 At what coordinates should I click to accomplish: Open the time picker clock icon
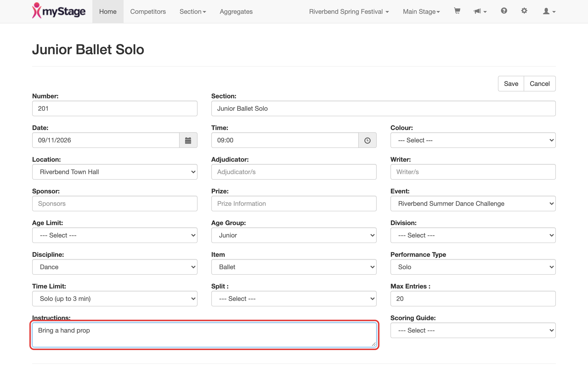coord(367,140)
